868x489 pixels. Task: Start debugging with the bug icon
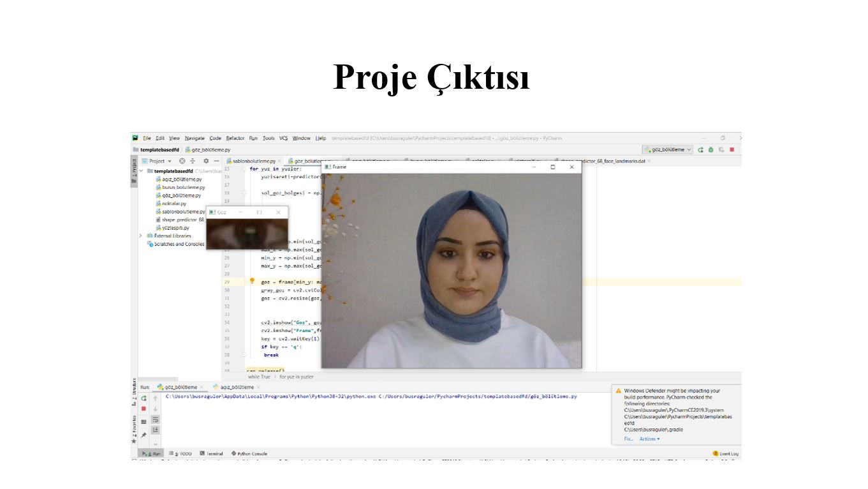(710, 150)
